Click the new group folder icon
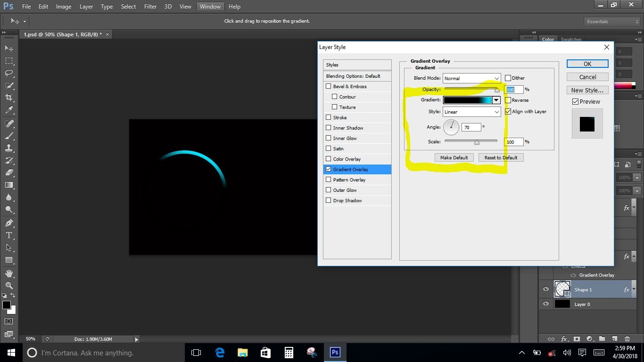Screen dimensions: 644x362 (x=602, y=339)
